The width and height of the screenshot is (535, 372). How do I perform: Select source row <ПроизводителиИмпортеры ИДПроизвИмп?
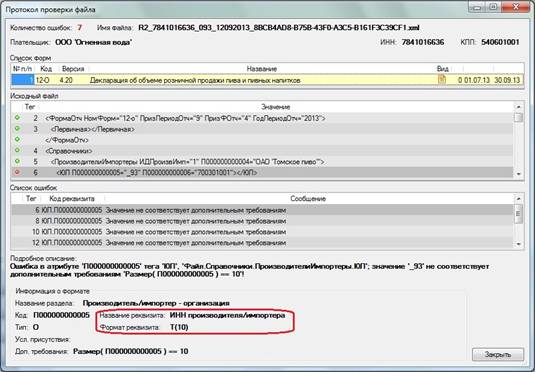(262, 162)
